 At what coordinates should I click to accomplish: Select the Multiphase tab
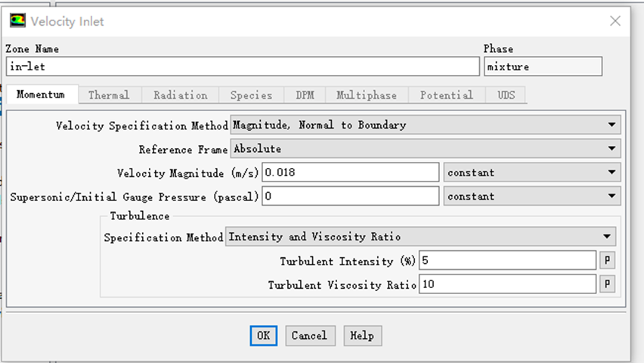click(x=367, y=95)
